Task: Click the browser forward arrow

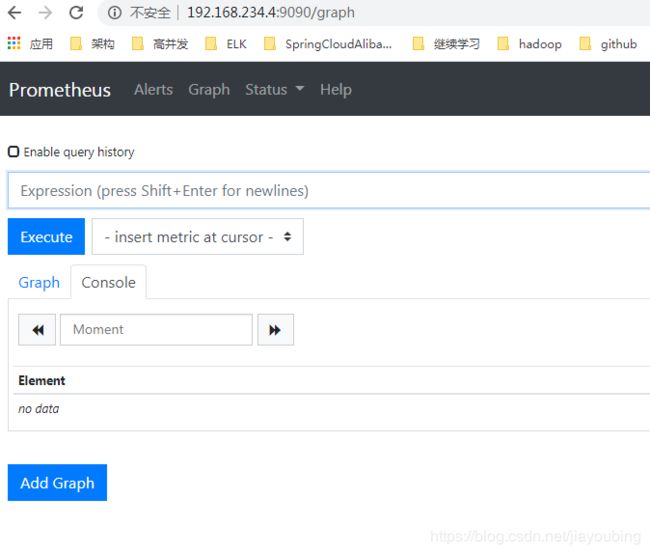Action: [x=45, y=13]
